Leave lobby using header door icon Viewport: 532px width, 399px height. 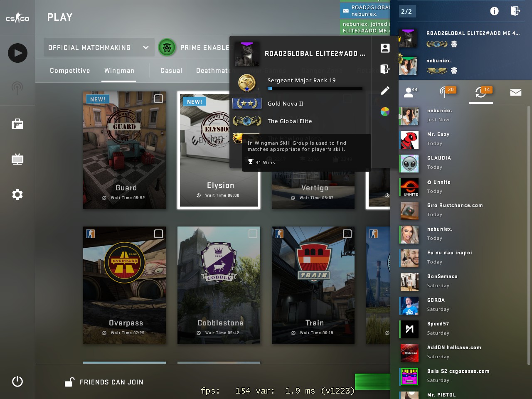pyautogui.click(x=515, y=11)
